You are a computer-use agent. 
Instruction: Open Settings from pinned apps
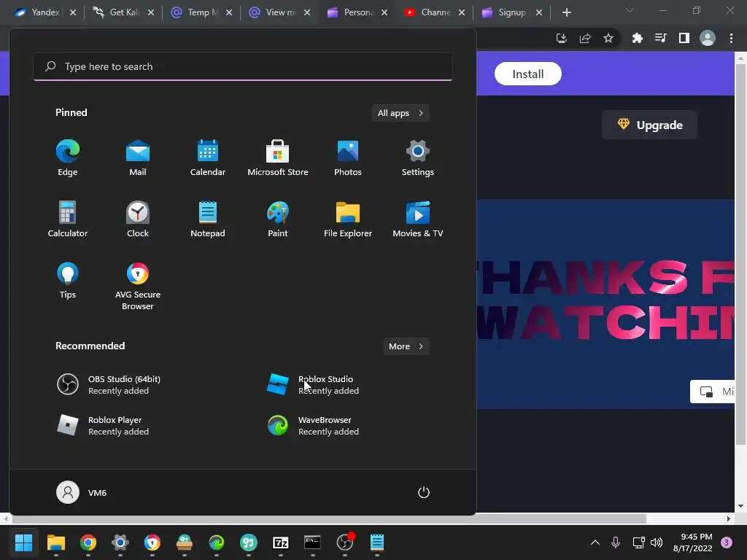click(x=418, y=157)
